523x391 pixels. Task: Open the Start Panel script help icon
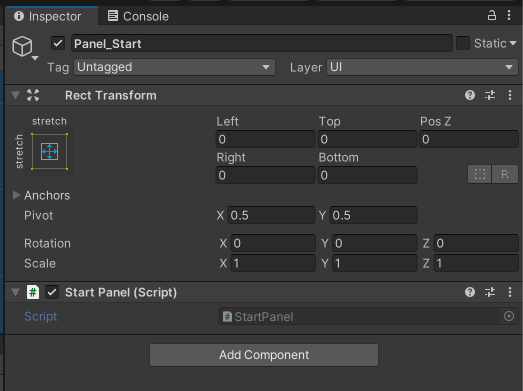pyautogui.click(x=470, y=292)
